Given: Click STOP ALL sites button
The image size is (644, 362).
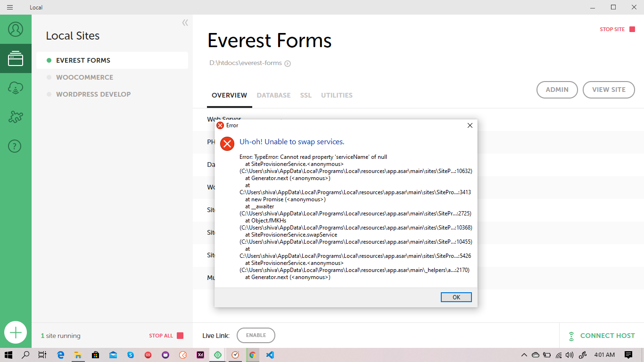Looking at the screenshot, I should click(x=166, y=336).
